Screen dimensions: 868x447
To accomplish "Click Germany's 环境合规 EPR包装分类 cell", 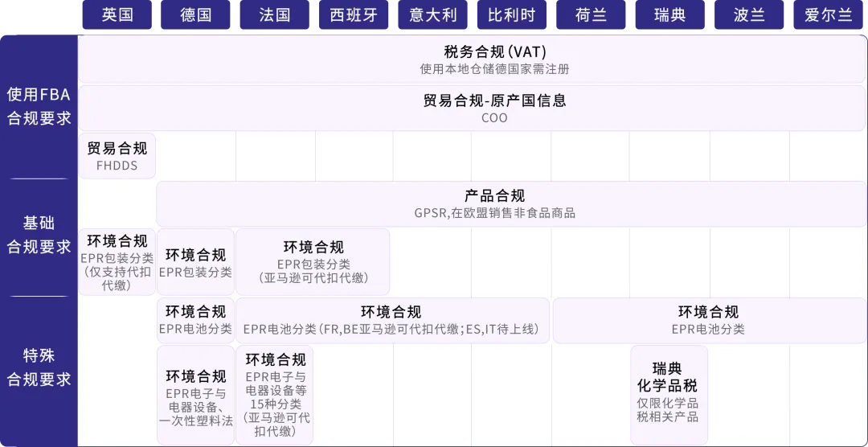I will click(x=195, y=262).
